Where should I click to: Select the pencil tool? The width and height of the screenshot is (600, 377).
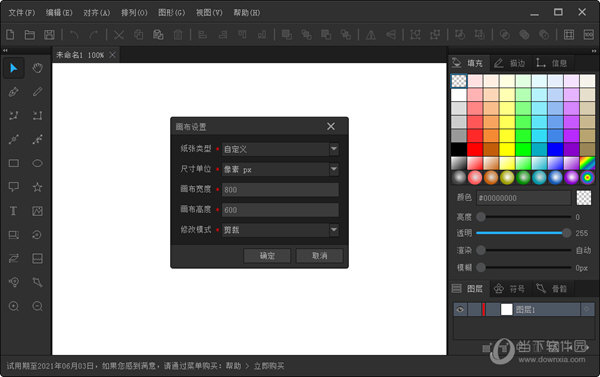37,92
